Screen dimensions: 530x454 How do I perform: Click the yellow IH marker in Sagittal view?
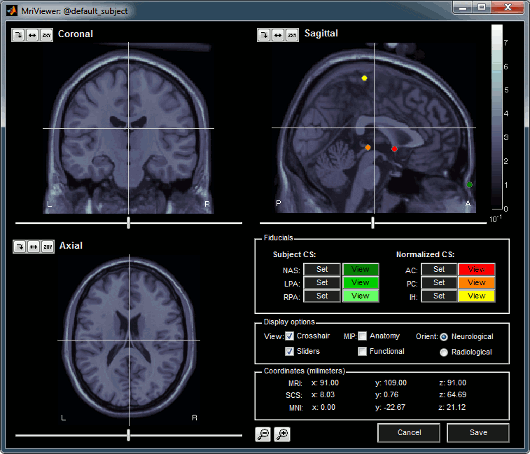point(364,78)
